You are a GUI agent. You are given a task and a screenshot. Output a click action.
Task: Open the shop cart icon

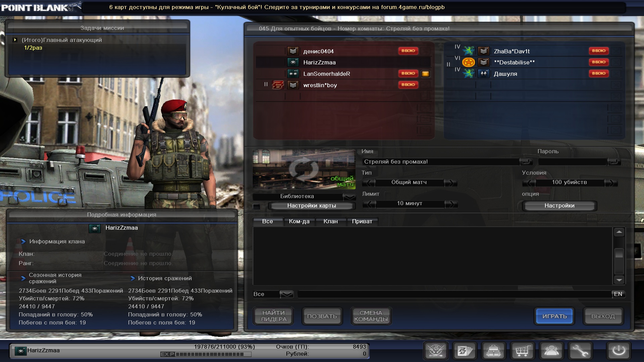click(x=523, y=351)
